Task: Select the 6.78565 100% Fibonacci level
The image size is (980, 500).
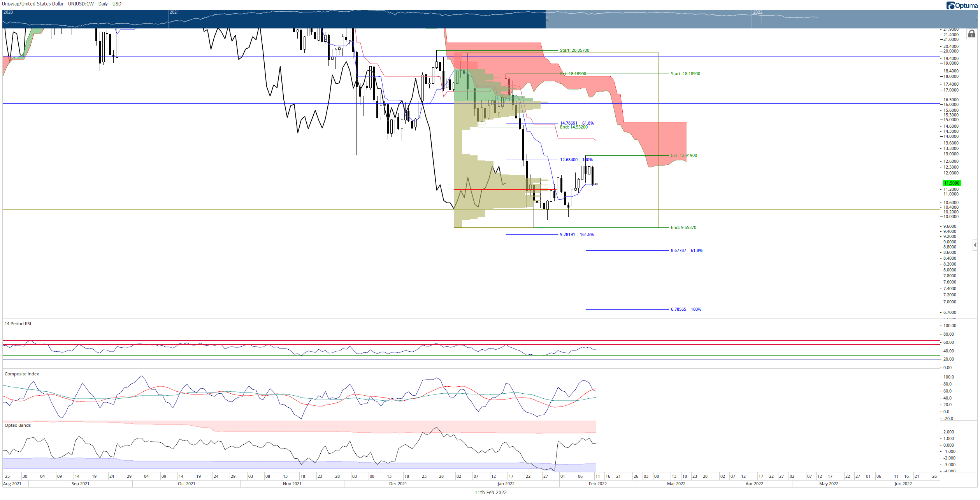Action: click(686, 309)
